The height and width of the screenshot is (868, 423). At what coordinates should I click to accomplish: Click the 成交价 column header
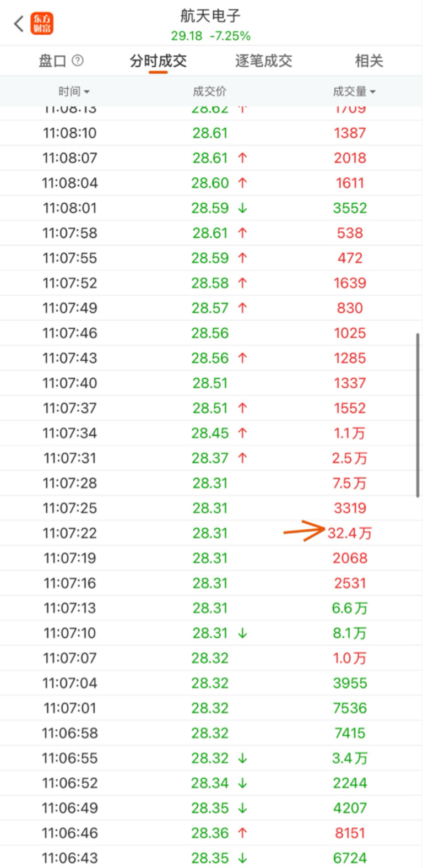(x=209, y=91)
